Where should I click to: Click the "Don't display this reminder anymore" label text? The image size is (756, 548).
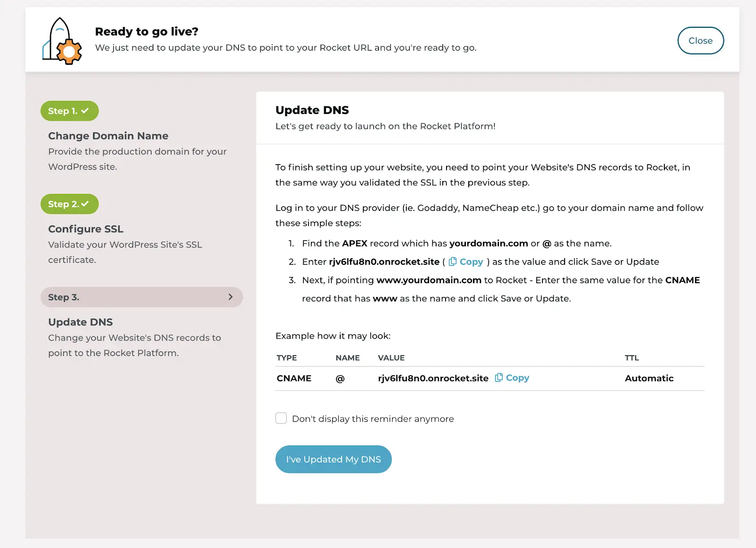pos(373,419)
